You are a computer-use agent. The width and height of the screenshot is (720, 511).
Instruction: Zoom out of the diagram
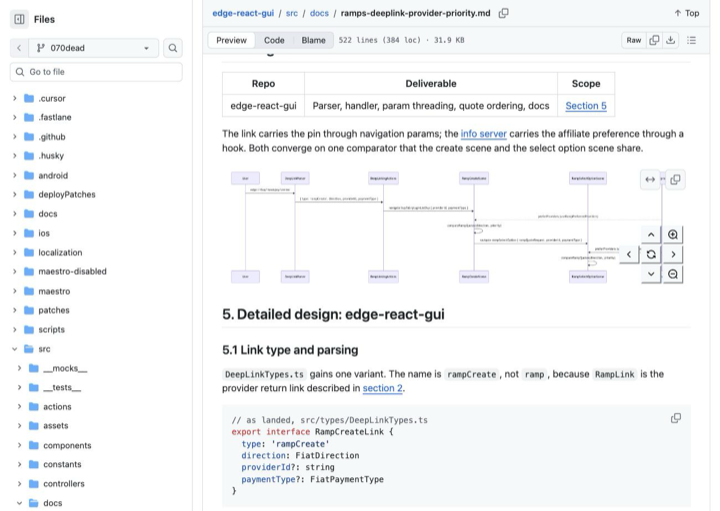tap(673, 274)
